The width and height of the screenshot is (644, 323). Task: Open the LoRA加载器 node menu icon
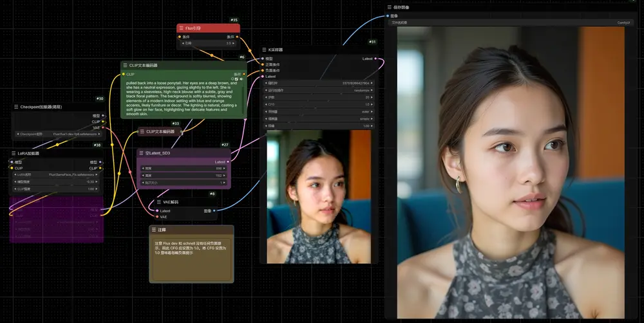click(14, 153)
